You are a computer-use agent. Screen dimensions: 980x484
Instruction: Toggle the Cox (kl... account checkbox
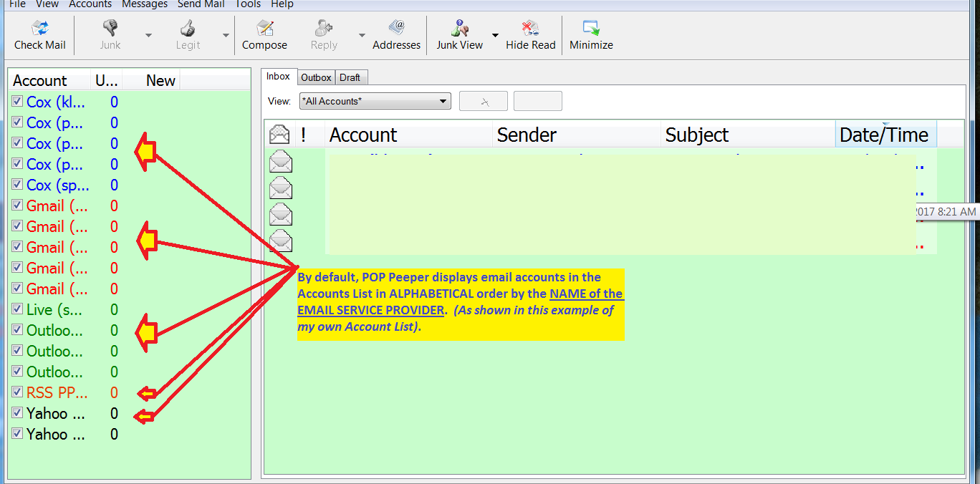tap(17, 102)
